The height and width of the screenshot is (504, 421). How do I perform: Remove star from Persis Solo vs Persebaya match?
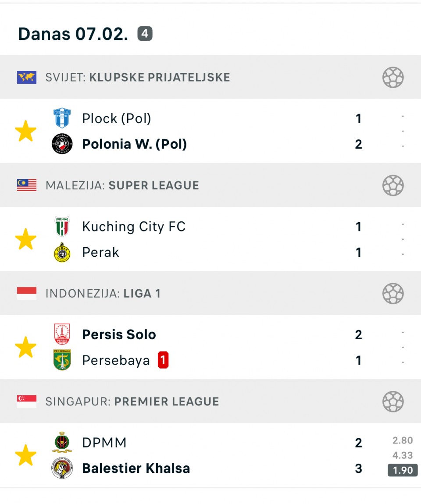(26, 348)
